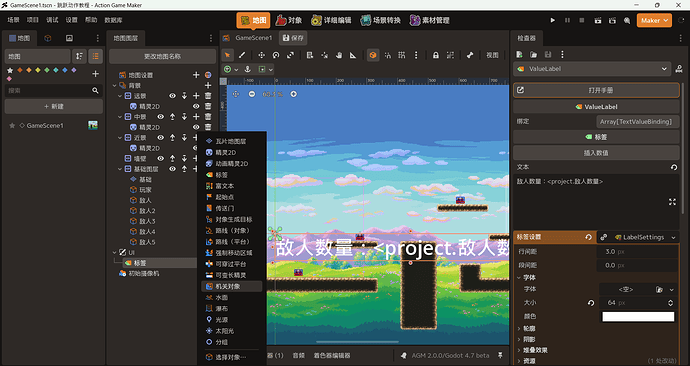Click the 插入数值 button
690x366 pixels.
[596, 153]
